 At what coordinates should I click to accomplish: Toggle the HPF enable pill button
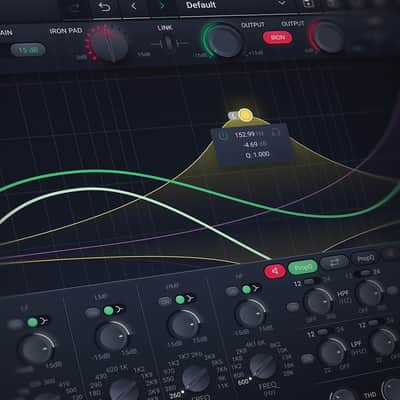tap(293, 307)
